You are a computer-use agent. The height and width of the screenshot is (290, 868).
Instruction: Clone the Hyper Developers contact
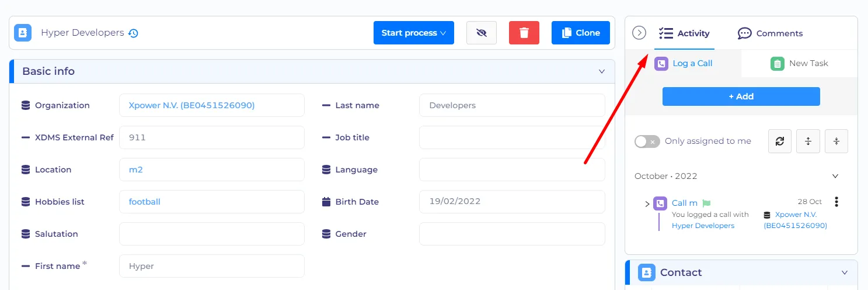(581, 33)
